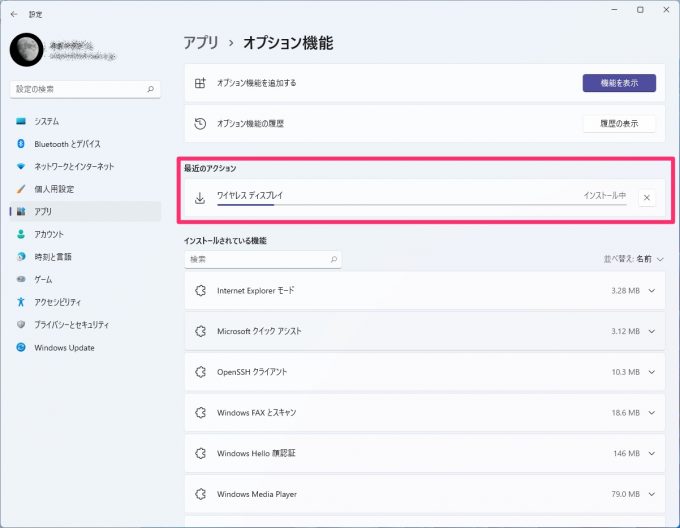
Task: Click the アプリ breadcrumb link
Action: click(201, 43)
